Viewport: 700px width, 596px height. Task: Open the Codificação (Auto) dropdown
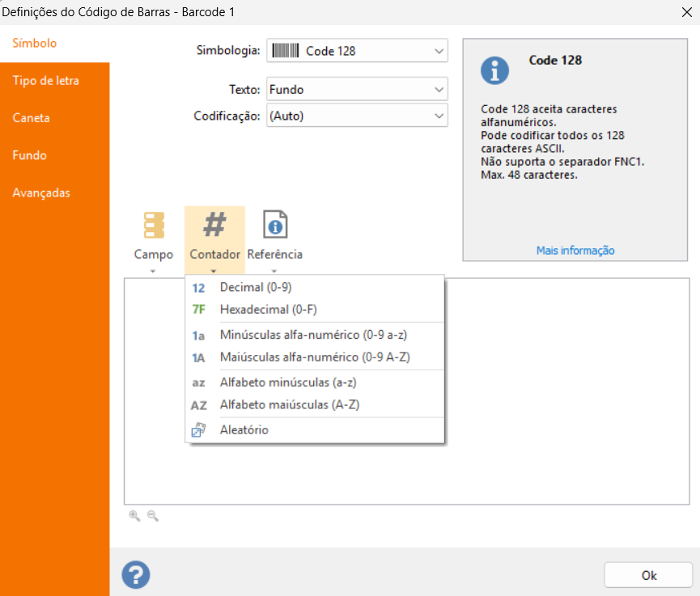pyautogui.click(x=357, y=116)
